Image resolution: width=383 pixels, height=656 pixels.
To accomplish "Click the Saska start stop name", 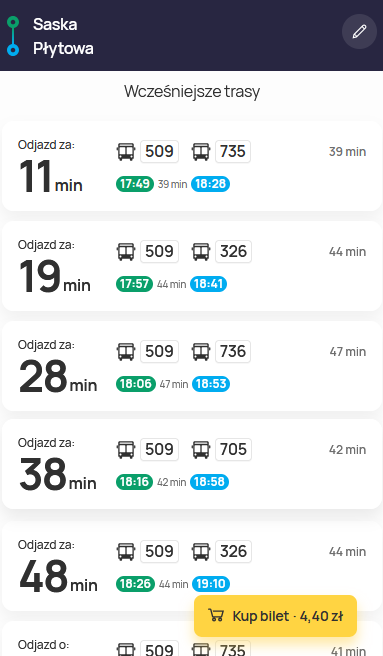I will click(x=55, y=24).
